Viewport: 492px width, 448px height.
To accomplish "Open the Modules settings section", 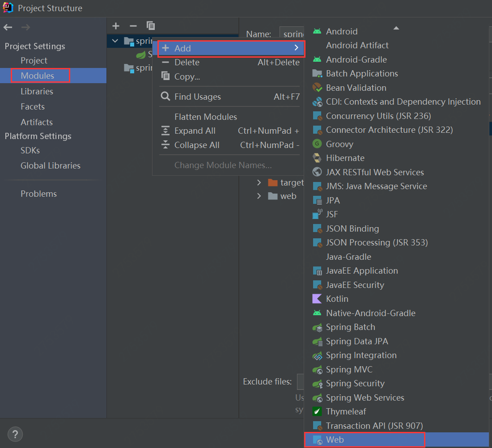I will (x=37, y=76).
